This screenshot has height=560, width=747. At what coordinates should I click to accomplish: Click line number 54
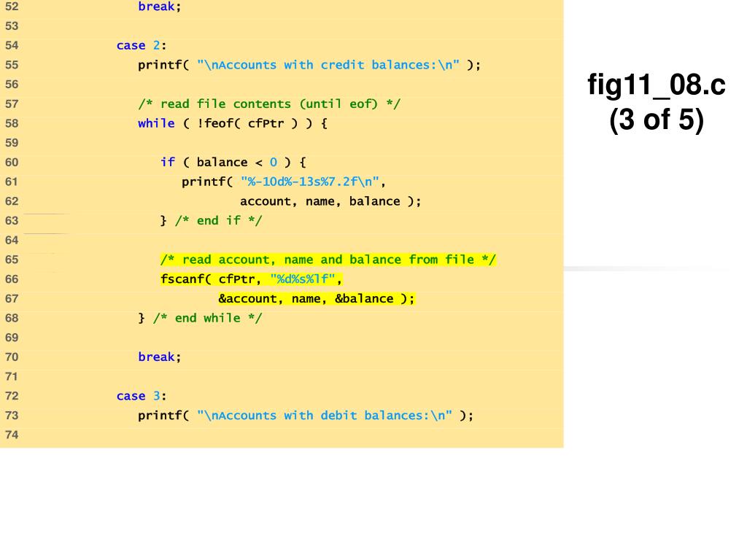click(x=12, y=45)
